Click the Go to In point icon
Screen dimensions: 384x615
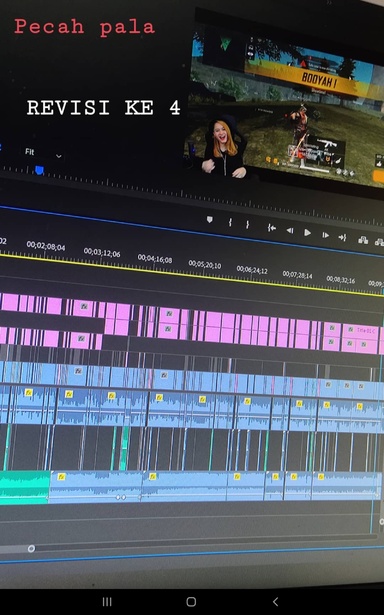point(272,227)
